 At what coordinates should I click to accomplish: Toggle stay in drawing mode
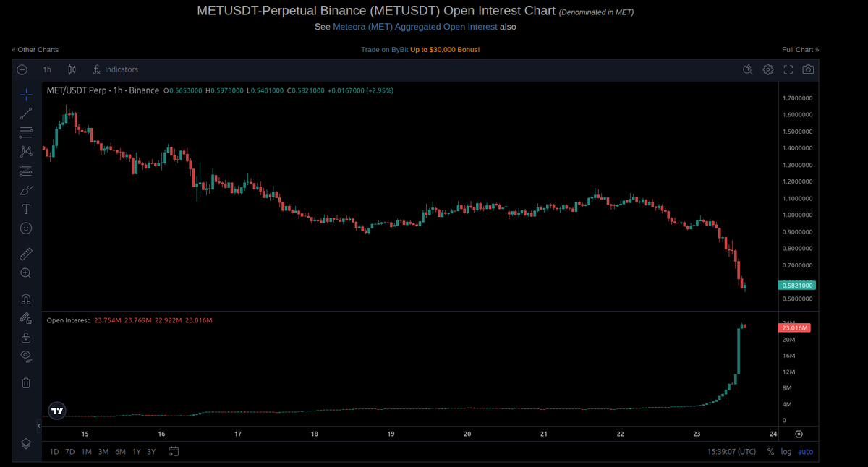[x=26, y=317]
